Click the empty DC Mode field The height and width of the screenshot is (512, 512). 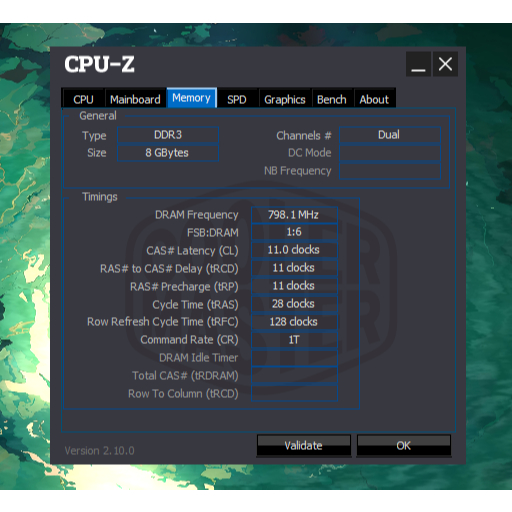[390, 153]
